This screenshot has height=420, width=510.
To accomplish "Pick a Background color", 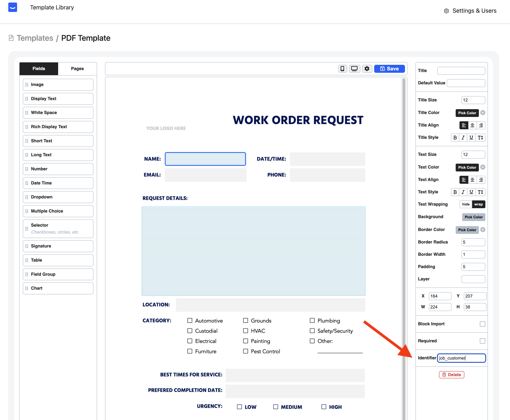I will [x=473, y=217].
